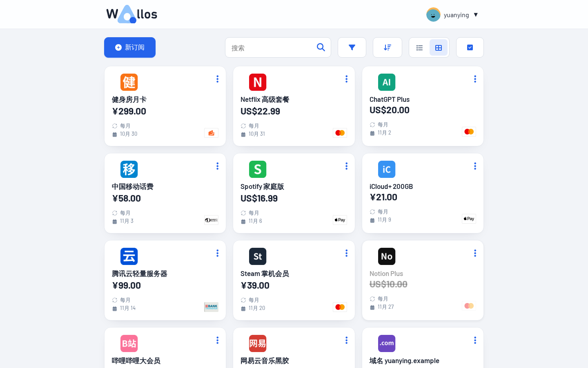Click the iCloud+ 200GB title

[391, 186]
